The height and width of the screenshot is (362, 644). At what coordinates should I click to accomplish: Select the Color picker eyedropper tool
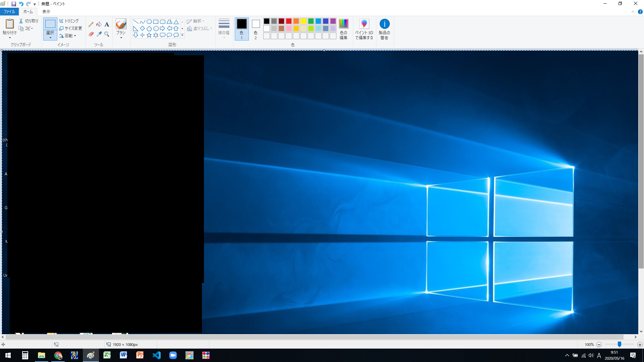[x=99, y=34]
